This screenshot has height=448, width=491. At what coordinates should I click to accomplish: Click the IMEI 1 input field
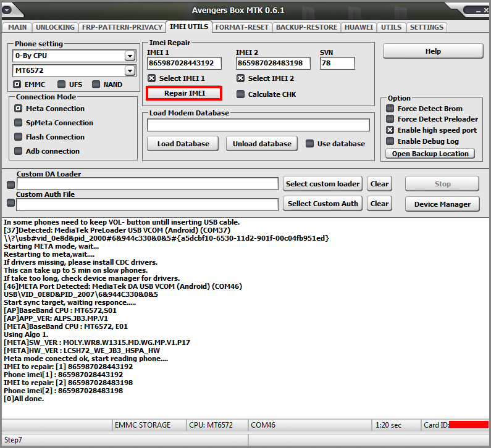pos(184,63)
